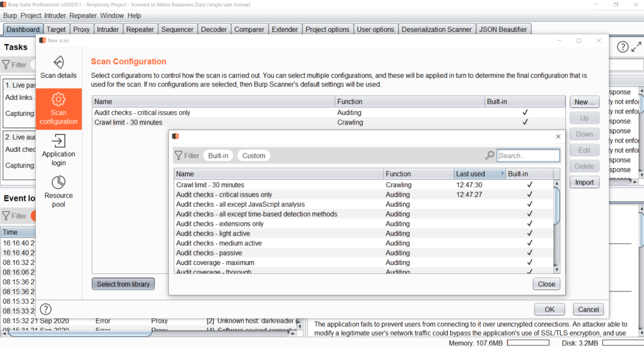The height and width of the screenshot is (347, 644).
Task: Open the Deserialization Scanner tab
Action: pos(437,30)
